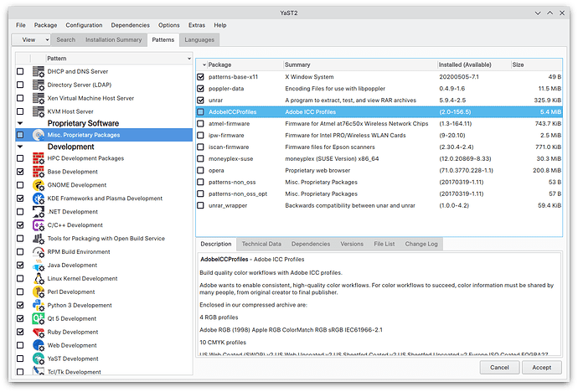This screenshot has height=392, width=578.
Task: Click the .NET Development icon
Action: point(39,211)
